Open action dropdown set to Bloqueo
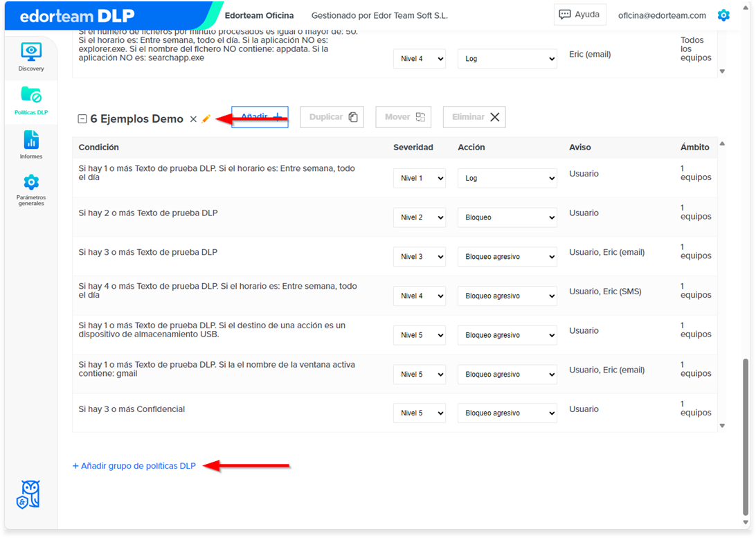 [x=507, y=217]
